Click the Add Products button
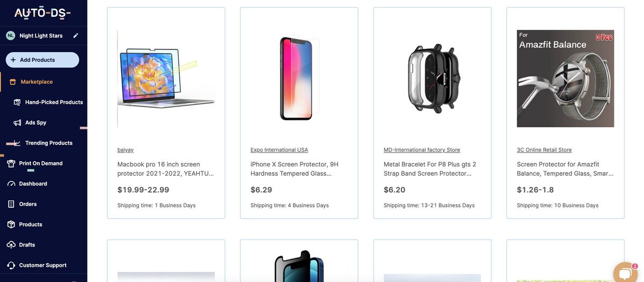The image size is (644, 282). pyautogui.click(x=42, y=60)
